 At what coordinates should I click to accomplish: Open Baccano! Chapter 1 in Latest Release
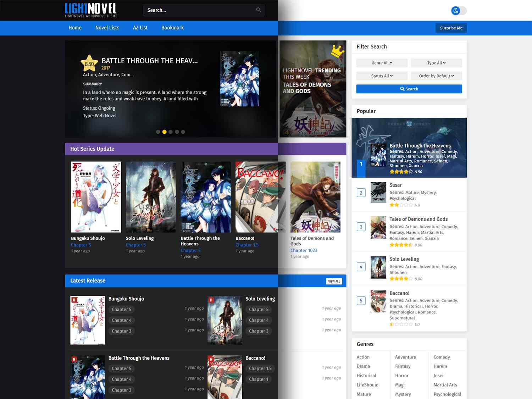click(x=259, y=379)
